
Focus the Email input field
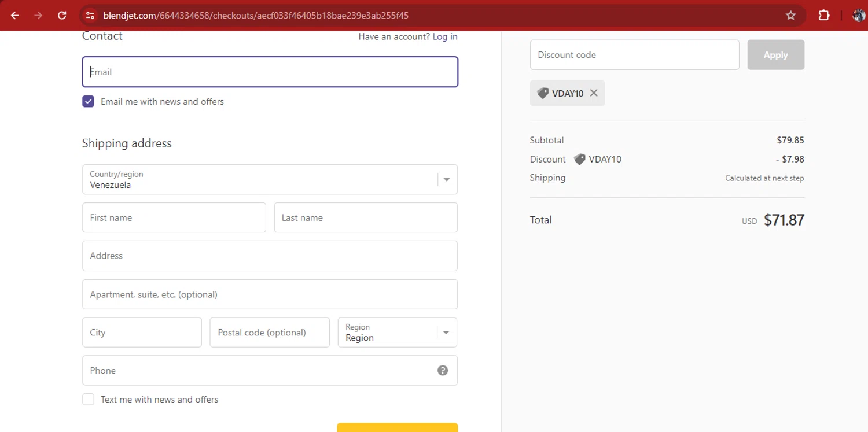[x=270, y=72]
